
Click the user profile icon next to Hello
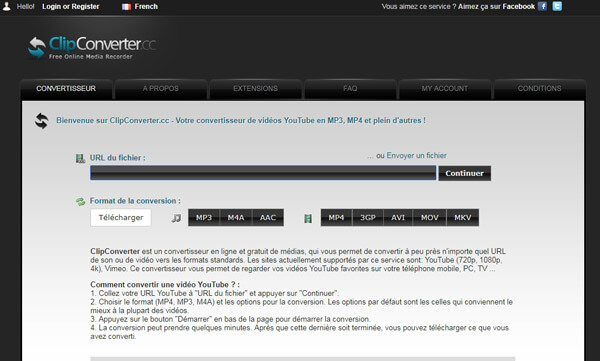pyautogui.click(x=7, y=6)
